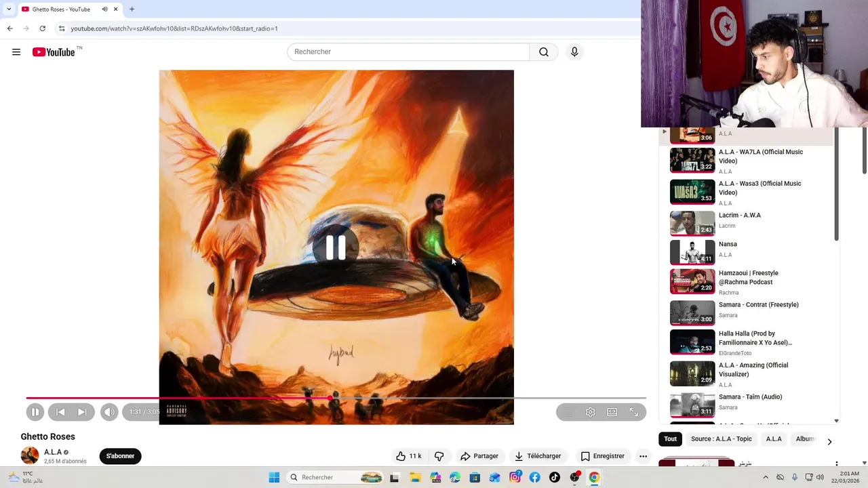Open File Explorer from the taskbar
The image size is (868, 488).
(415, 478)
